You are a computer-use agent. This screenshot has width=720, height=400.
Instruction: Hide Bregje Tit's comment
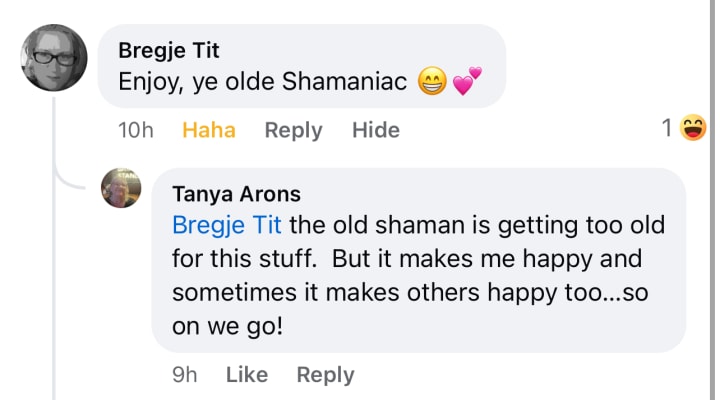(x=375, y=130)
